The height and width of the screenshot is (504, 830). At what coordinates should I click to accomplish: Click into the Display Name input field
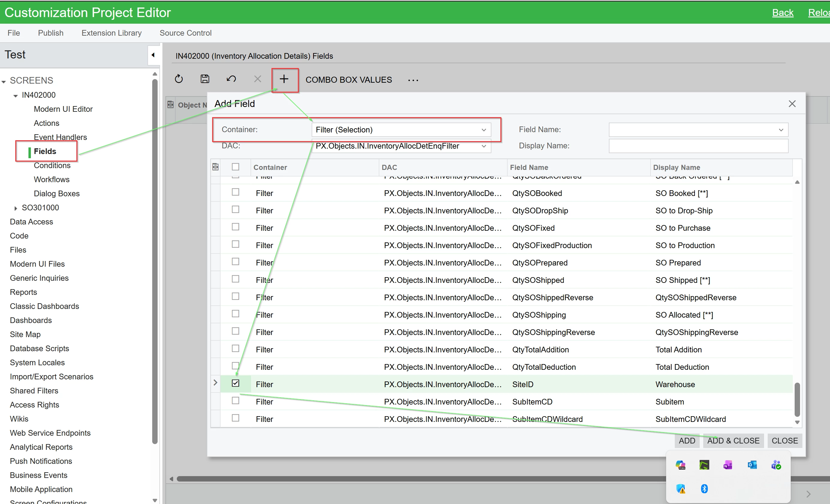click(698, 146)
